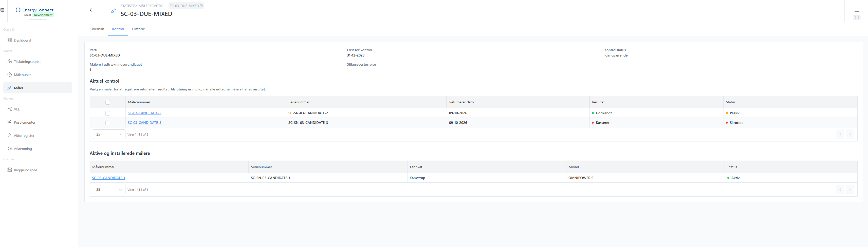This screenshot has width=868, height=247.
Task: Go back with the left chevron
Action: click(90, 10)
